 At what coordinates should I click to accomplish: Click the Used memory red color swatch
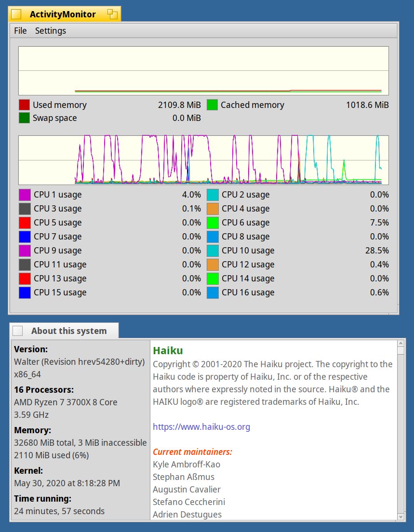[24, 105]
